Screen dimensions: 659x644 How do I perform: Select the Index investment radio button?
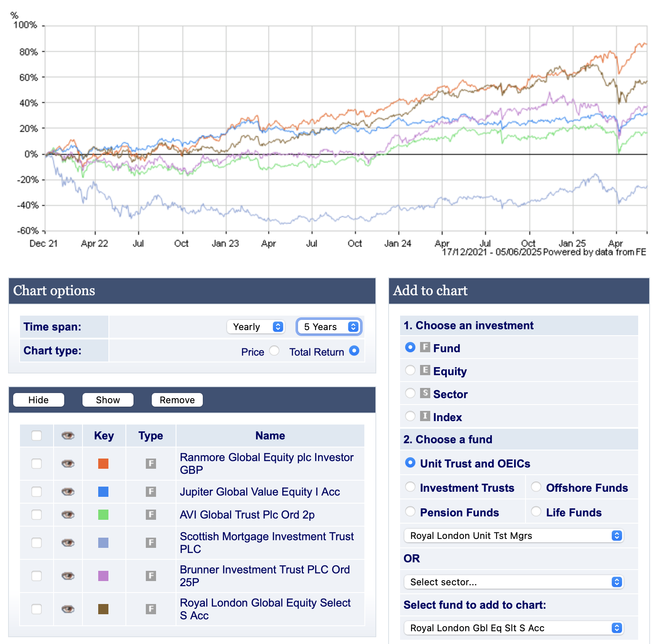click(410, 416)
